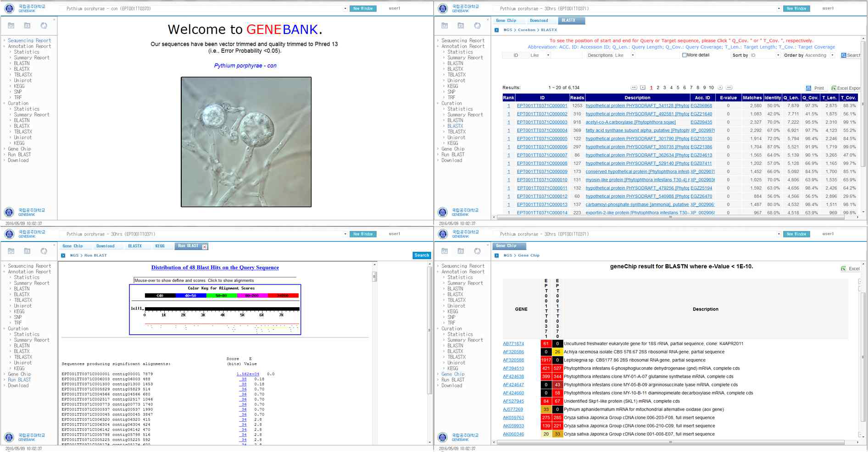Open the project selector dropdown in Run BLAST window
This screenshot has height=452, width=868.
[345, 234]
